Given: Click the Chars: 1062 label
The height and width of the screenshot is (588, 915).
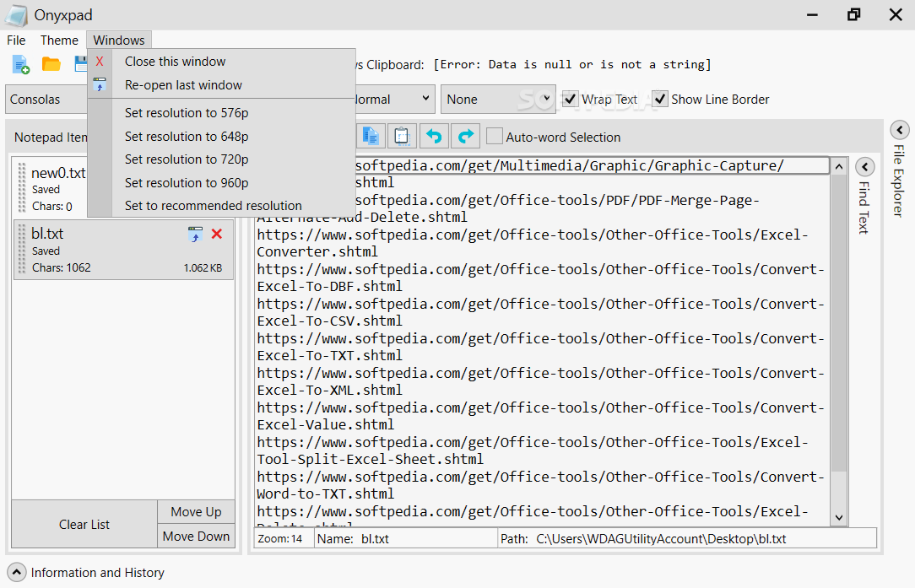Looking at the screenshot, I should click(x=62, y=267).
